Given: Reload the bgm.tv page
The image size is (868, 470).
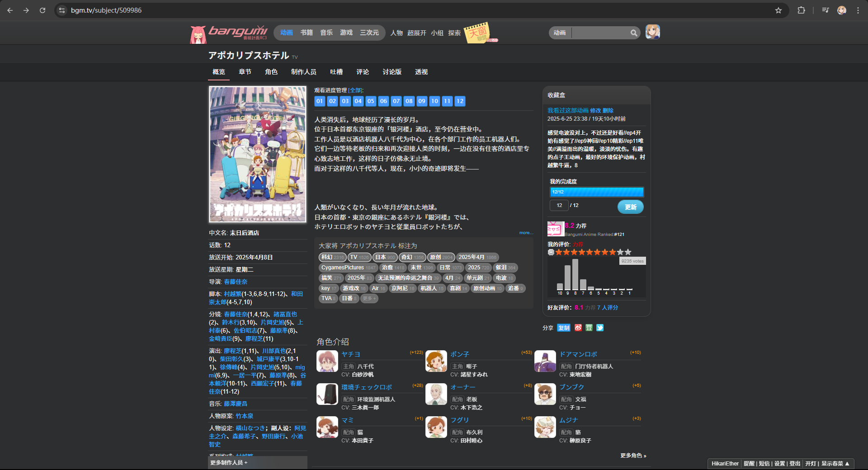Looking at the screenshot, I should (42, 10).
